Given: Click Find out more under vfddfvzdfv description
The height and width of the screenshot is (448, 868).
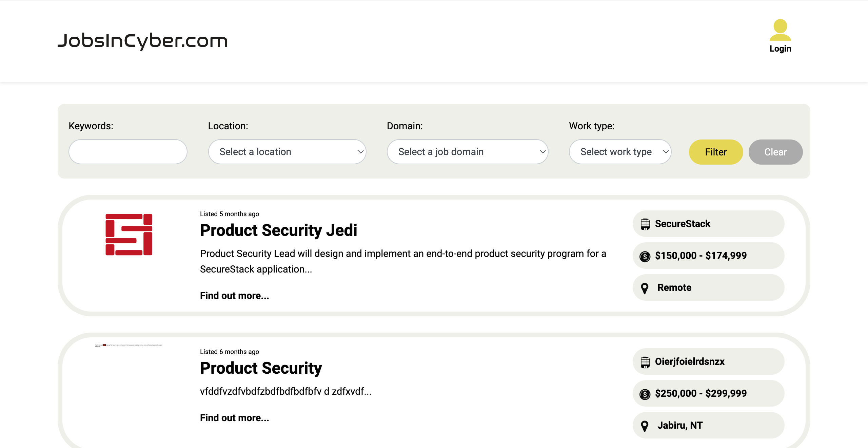Looking at the screenshot, I should (x=234, y=418).
